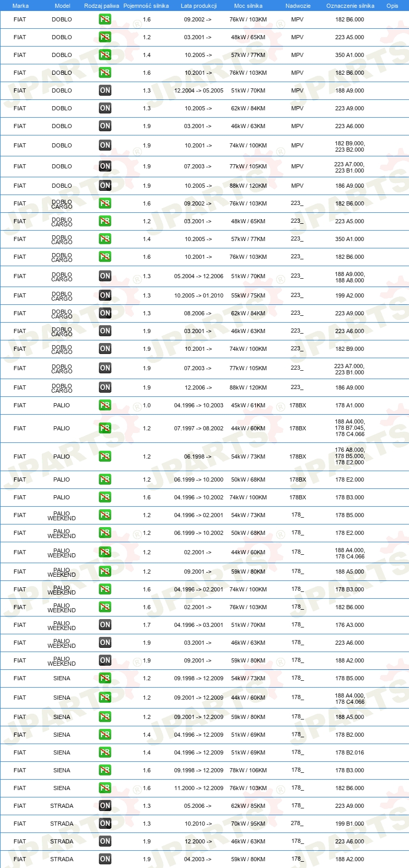Click diesel ON icon for Strada 62kW / 85KM

(x=105, y=806)
